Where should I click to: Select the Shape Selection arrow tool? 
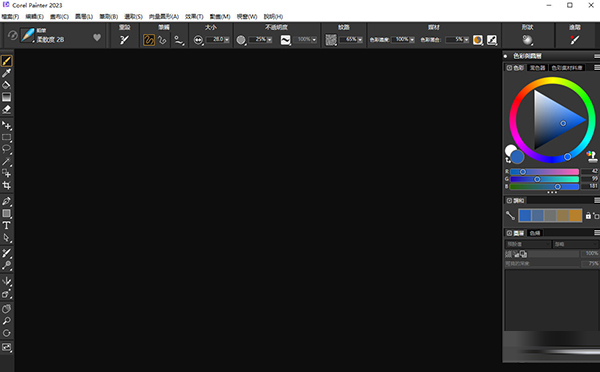coord(7,238)
